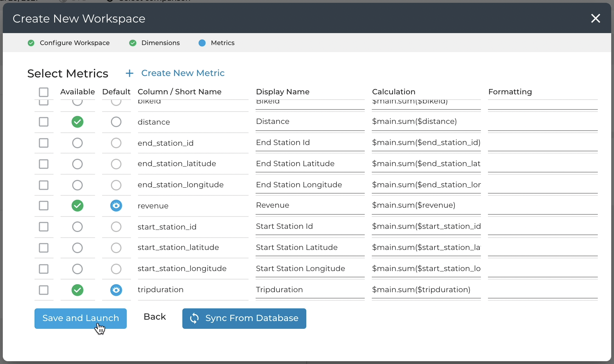Set start_station_longitude as a default metric
Viewport: 614px width, 364px height.
[116, 269]
